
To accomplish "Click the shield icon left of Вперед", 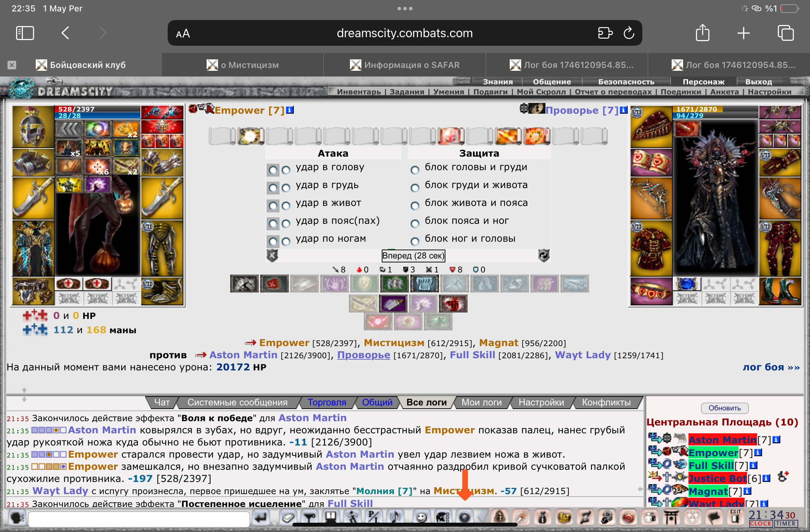I will pos(272,255).
